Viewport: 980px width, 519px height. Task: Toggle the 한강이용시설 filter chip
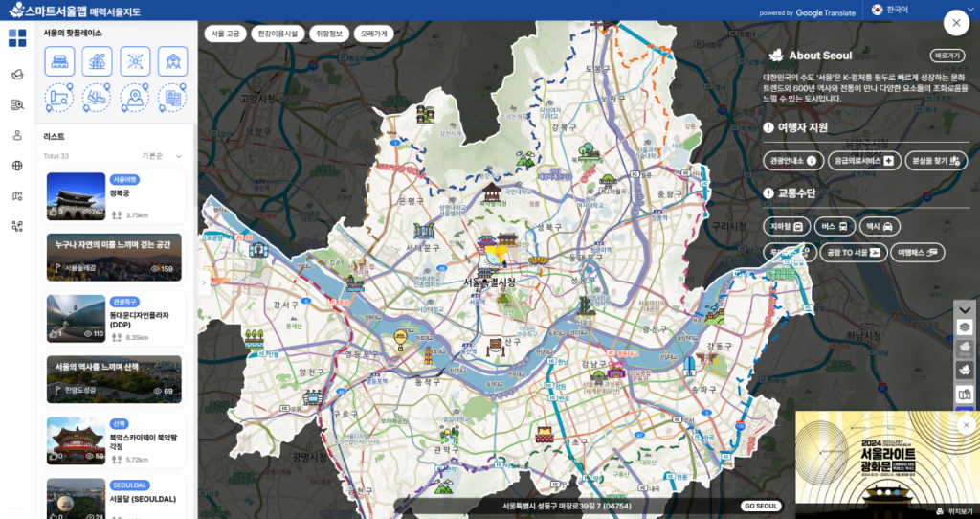(x=278, y=34)
